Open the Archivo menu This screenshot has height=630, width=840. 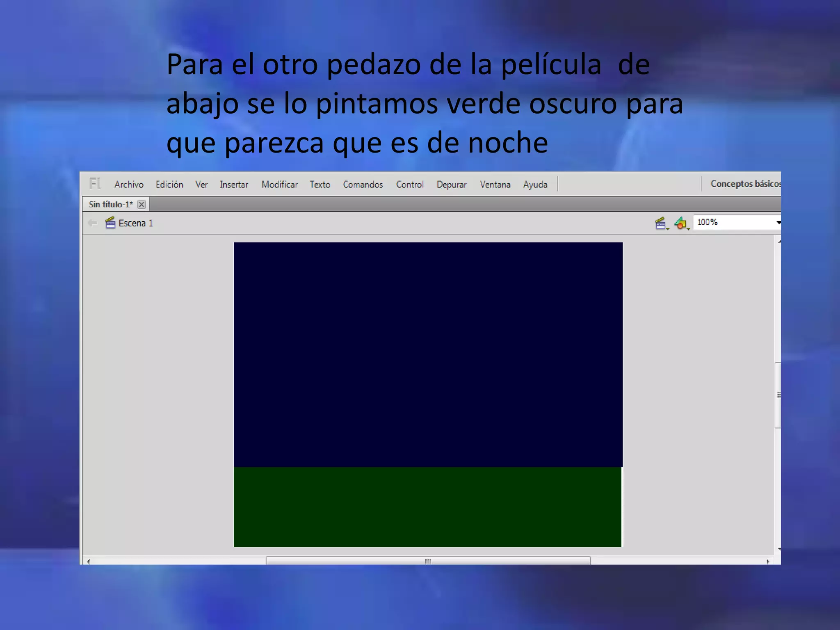129,185
